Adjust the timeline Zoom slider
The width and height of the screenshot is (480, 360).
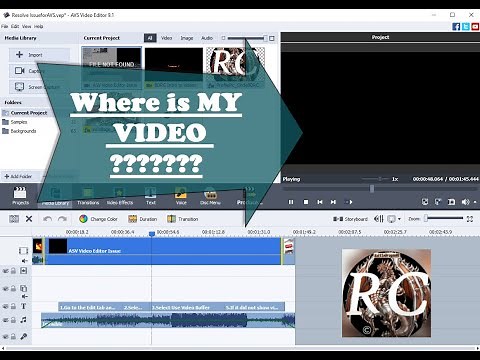[444, 218]
